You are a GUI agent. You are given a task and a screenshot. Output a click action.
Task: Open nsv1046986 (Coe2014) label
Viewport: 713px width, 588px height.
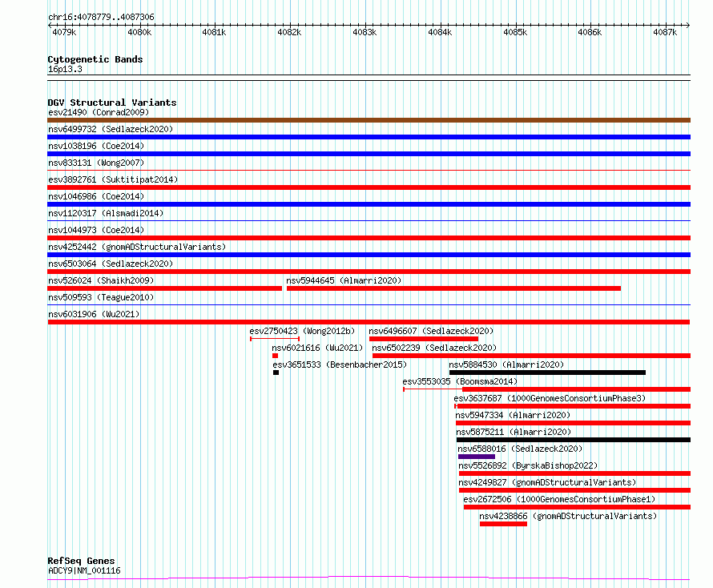[x=96, y=196]
